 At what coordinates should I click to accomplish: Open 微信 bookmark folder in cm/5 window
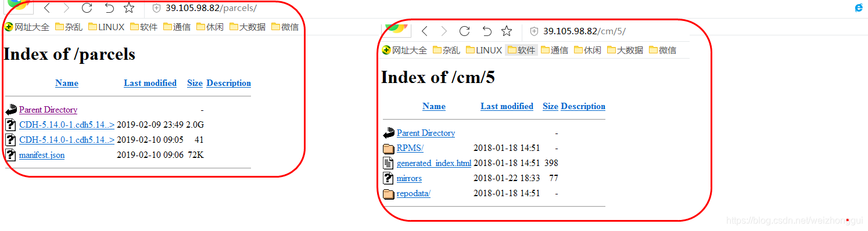pos(662,50)
